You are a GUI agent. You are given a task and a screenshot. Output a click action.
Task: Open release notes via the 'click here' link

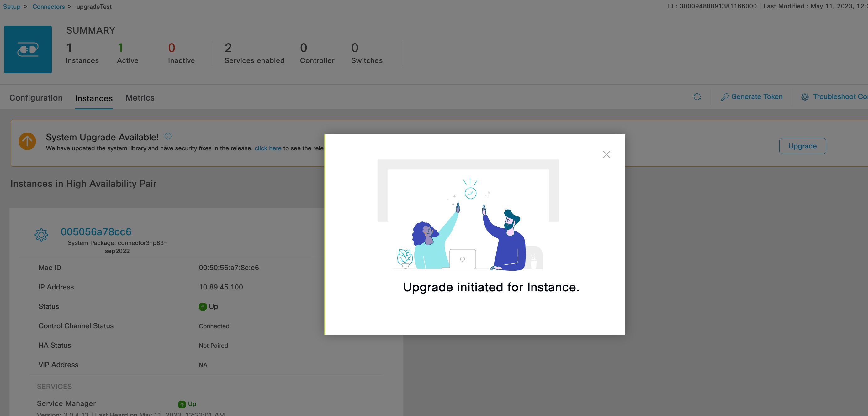coord(268,148)
